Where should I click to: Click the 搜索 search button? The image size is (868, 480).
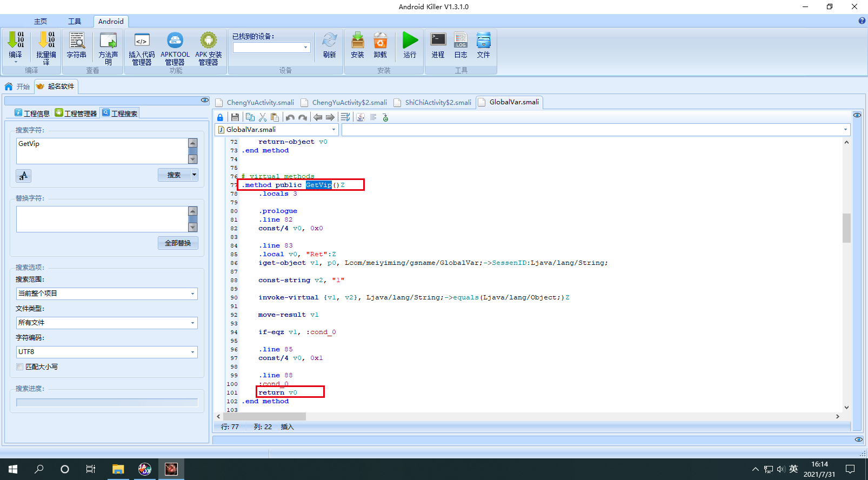point(174,175)
